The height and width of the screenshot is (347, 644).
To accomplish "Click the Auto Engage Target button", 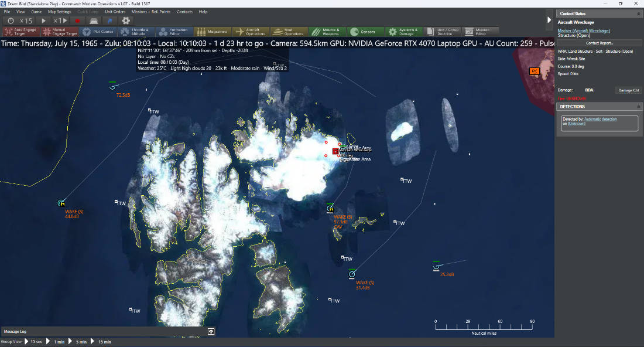I will (21, 32).
